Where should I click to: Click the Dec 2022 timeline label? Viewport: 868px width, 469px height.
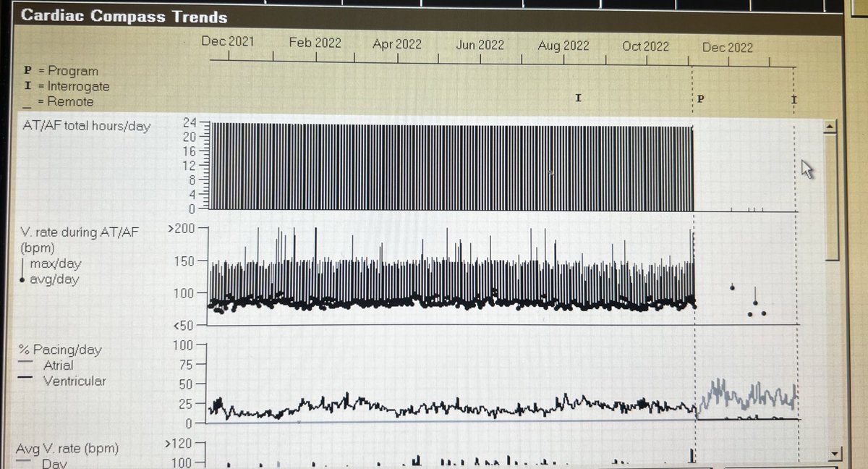point(728,48)
